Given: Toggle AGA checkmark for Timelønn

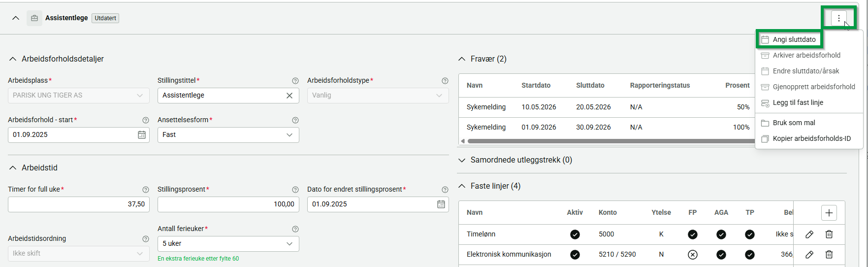Looking at the screenshot, I should [721, 234].
